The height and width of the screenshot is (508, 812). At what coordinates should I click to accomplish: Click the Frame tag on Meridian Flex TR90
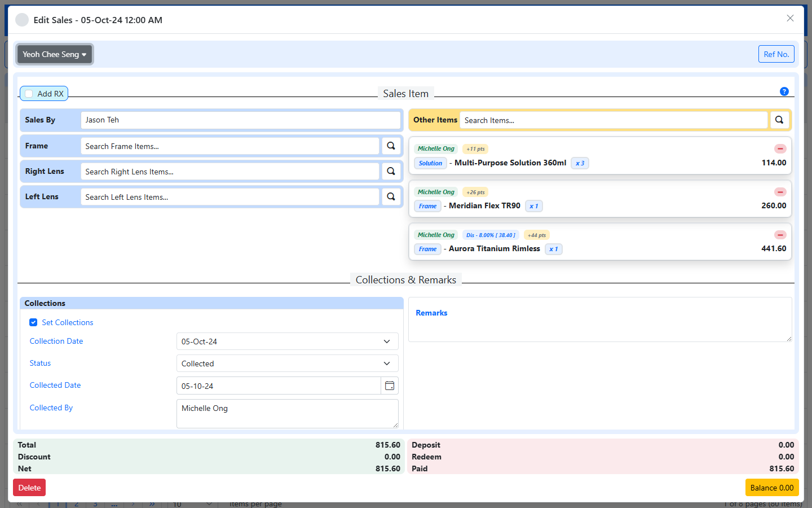coord(427,206)
